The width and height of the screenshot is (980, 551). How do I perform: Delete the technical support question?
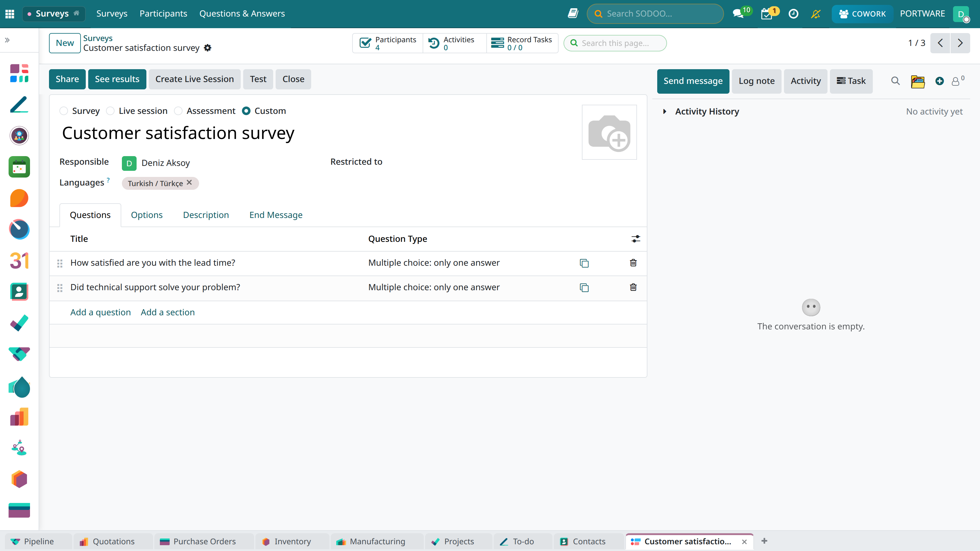(x=633, y=287)
